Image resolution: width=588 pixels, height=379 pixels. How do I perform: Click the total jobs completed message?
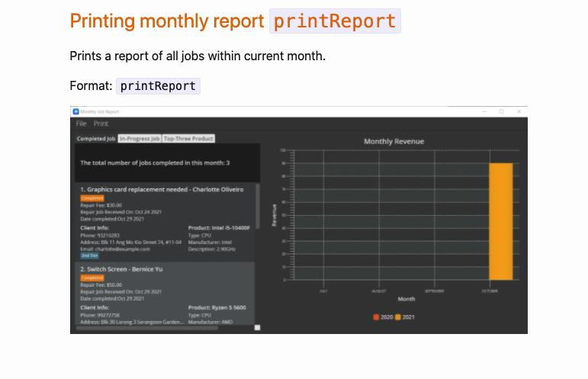click(x=155, y=162)
